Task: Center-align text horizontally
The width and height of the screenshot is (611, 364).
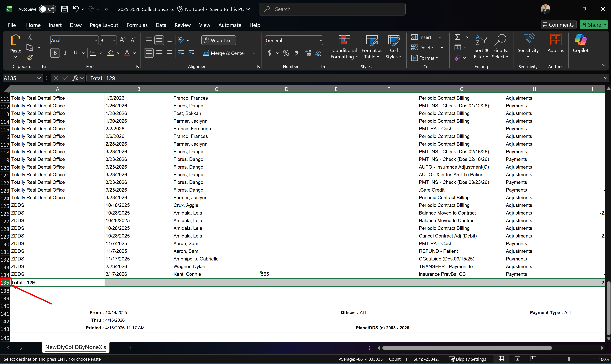Action: pos(159,53)
